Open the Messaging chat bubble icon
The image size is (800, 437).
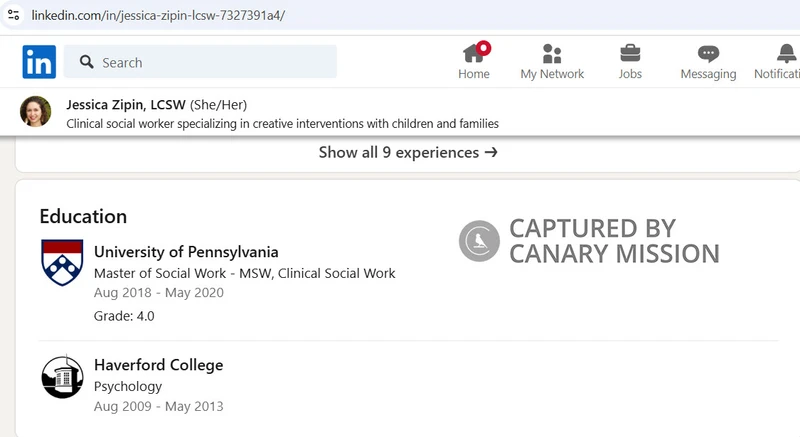click(x=708, y=54)
